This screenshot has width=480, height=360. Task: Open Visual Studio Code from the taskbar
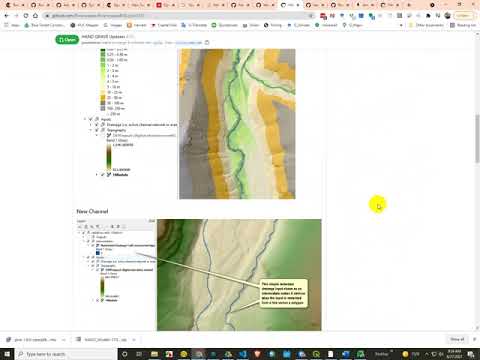(243, 354)
